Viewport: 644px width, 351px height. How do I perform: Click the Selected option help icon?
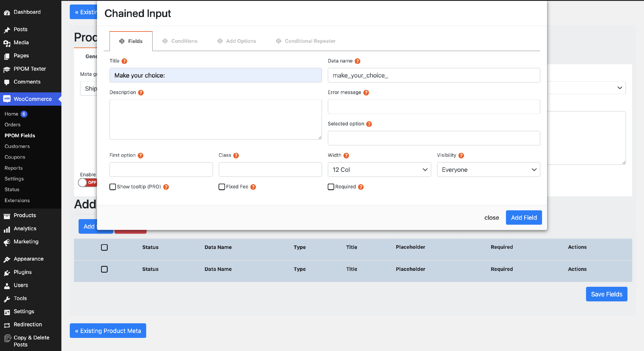point(369,124)
